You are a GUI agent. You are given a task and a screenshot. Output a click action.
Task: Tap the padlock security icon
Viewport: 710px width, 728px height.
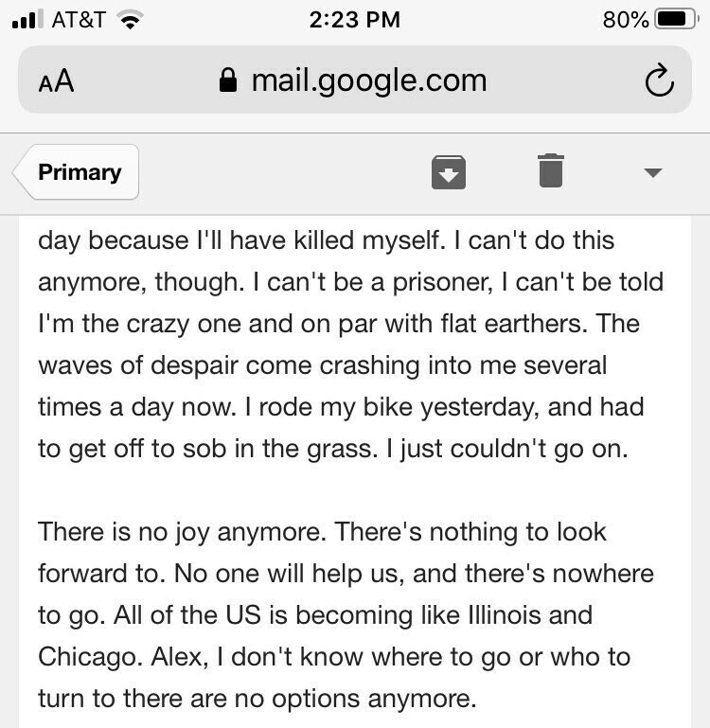tap(228, 80)
